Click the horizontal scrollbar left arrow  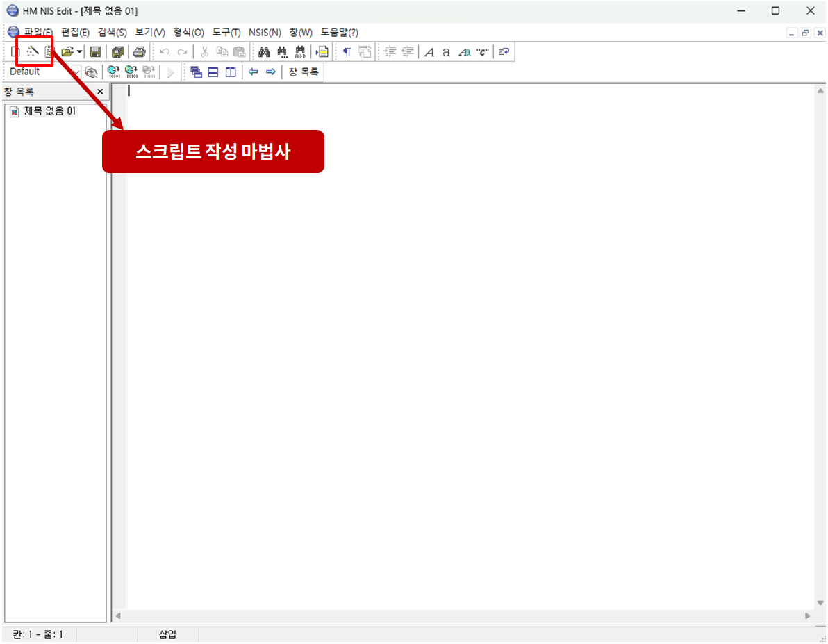(118, 616)
